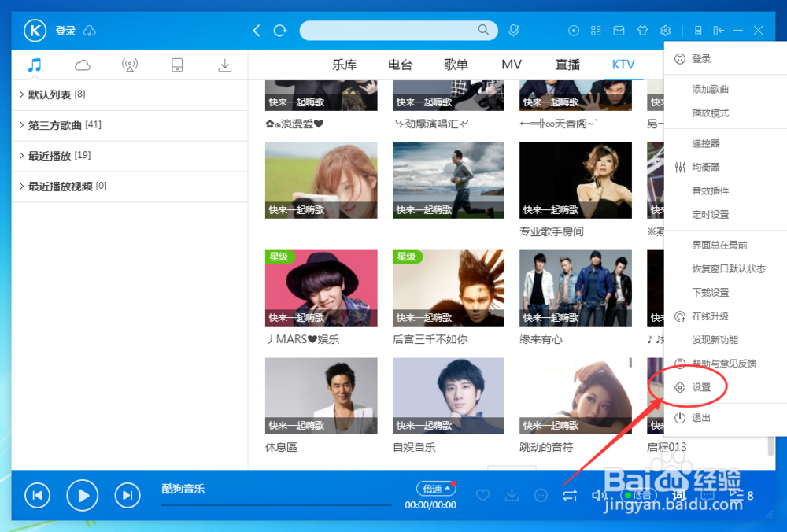Image resolution: width=787 pixels, height=532 pixels.
Task: Switch to the MV tab
Action: tap(512, 65)
